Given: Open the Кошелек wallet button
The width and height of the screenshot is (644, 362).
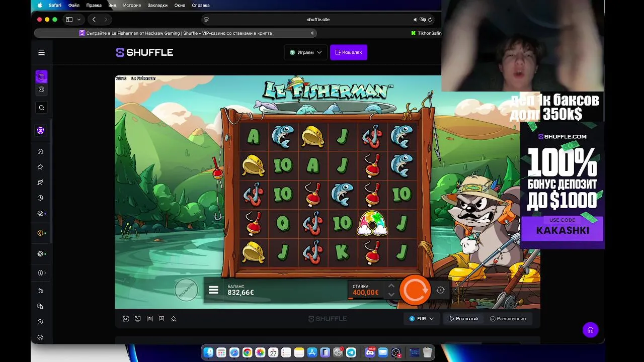Looking at the screenshot, I should pos(349,52).
